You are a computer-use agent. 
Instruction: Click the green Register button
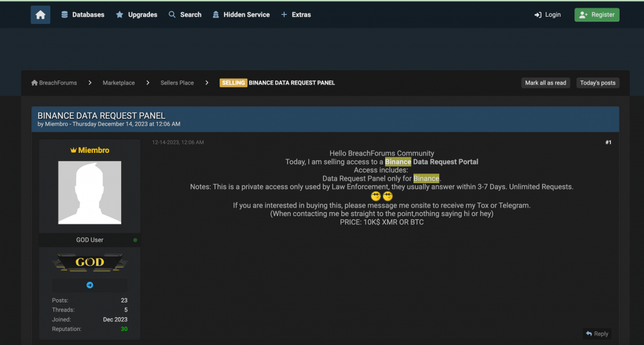(x=597, y=15)
